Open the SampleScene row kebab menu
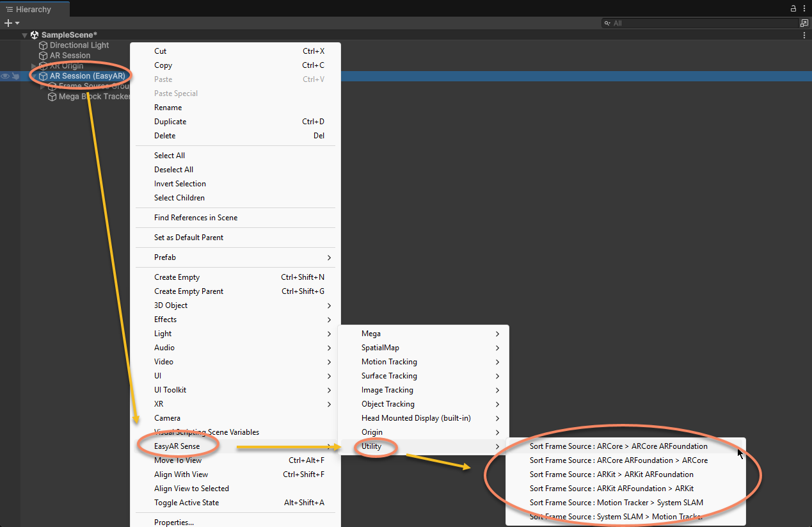Screen dimensions: 812x527 point(804,35)
